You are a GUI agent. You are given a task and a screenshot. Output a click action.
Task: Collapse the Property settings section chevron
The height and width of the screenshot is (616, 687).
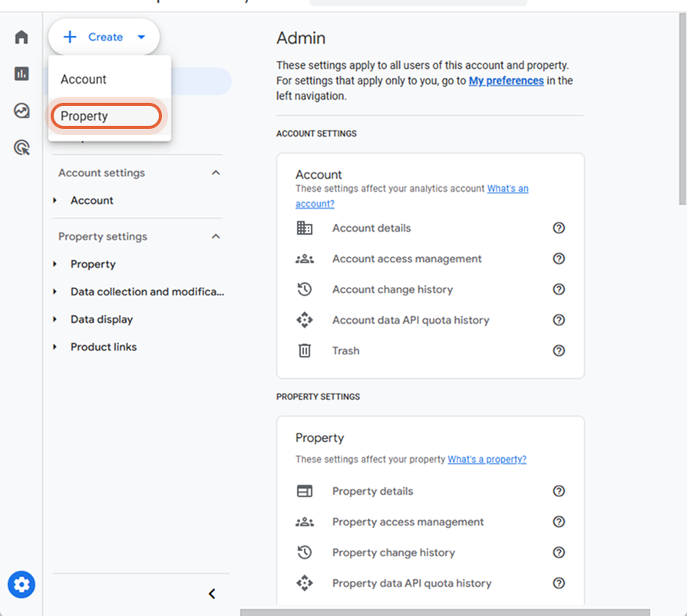(216, 236)
